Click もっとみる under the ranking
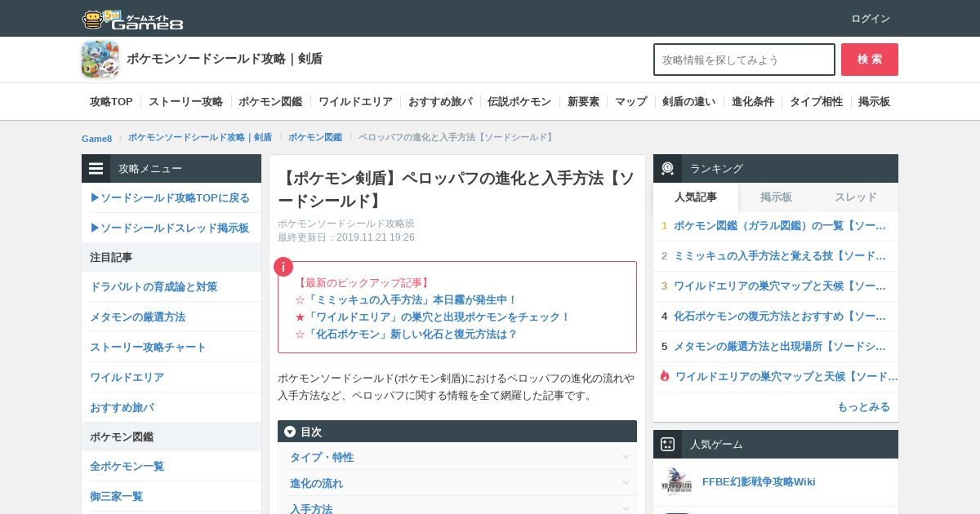980x514 pixels. [x=863, y=406]
